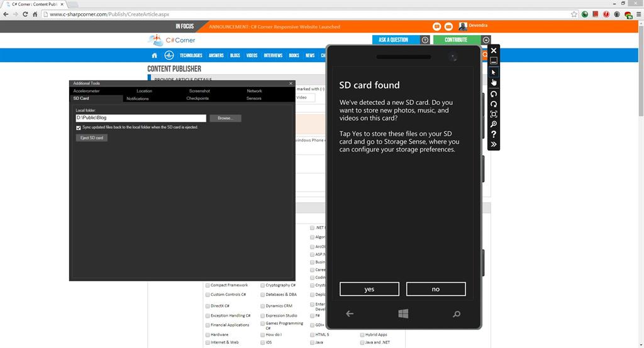
Task: Click the C# Corner logo
Action: coord(171,40)
